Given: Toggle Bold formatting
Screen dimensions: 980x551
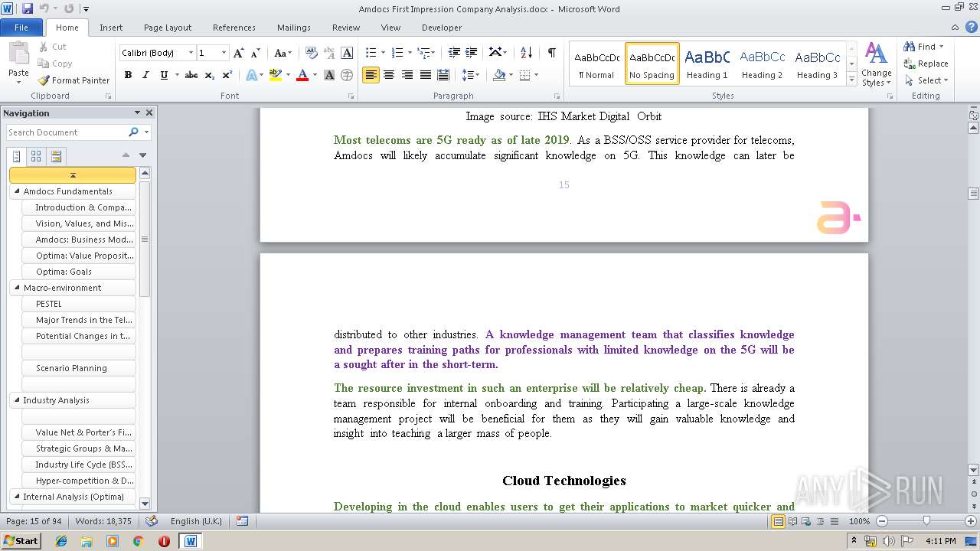Looking at the screenshot, I should tap(128, 75).
